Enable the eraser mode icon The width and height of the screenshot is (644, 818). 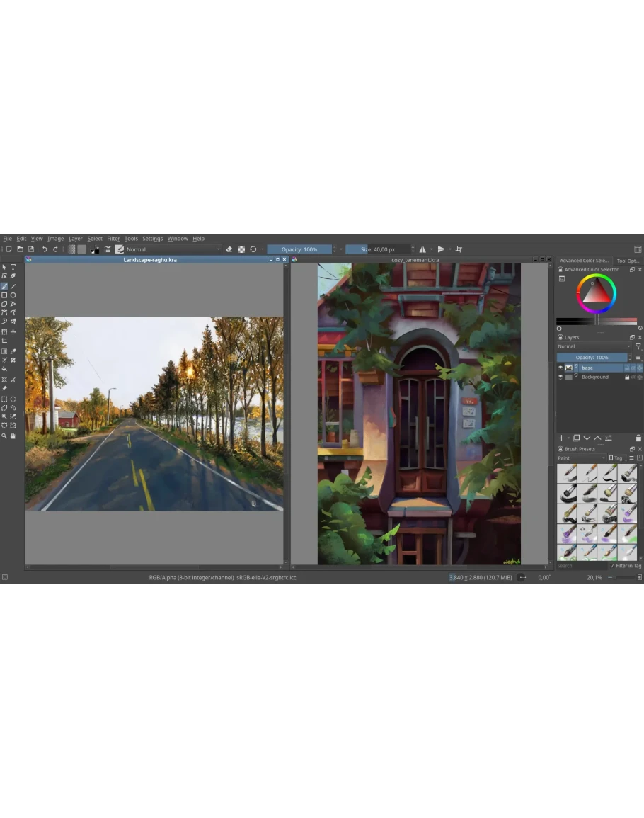click(229, 249)
